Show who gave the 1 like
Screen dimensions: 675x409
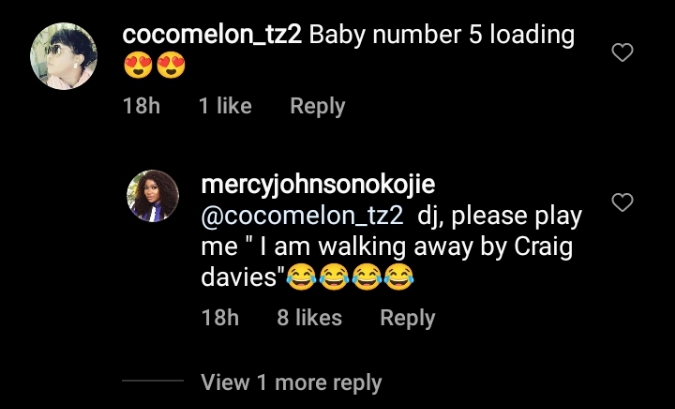(x=225, y=106)
